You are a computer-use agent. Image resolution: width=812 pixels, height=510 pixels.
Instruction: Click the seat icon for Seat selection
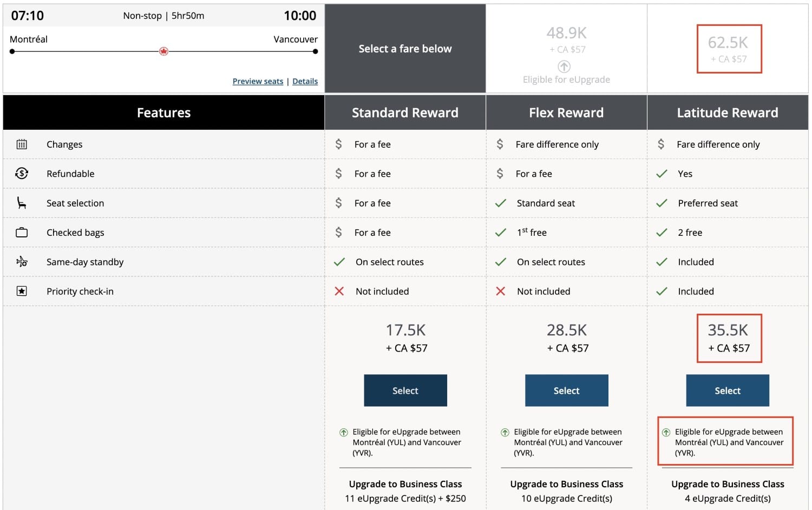click(x=22, y=203)
